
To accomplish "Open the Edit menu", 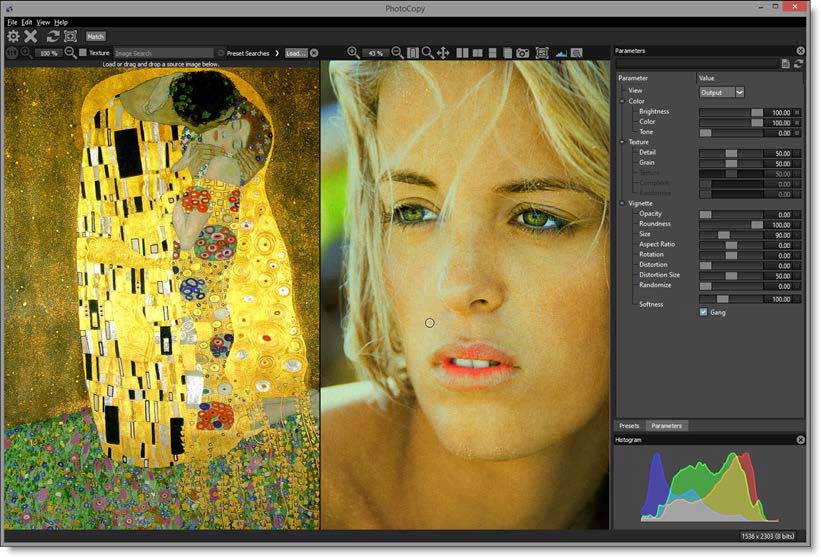I will click(x=27, y=21).
